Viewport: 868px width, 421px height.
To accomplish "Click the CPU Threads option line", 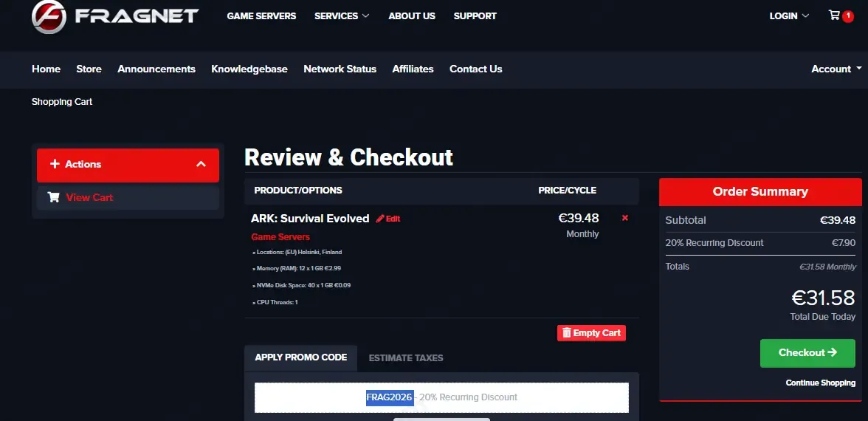I will pyautogui.click(x=275, y=303).
